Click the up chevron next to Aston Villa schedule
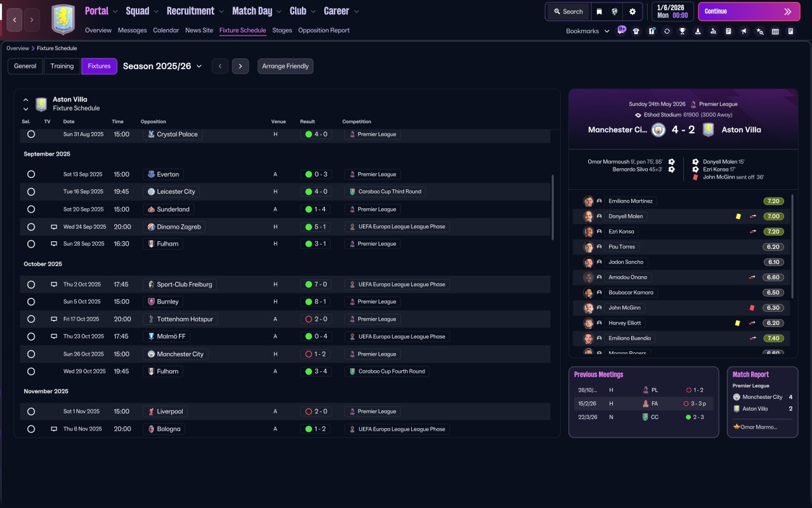This screenshot has width=812, height=508. pyautogui.click(x=26, y=100)
